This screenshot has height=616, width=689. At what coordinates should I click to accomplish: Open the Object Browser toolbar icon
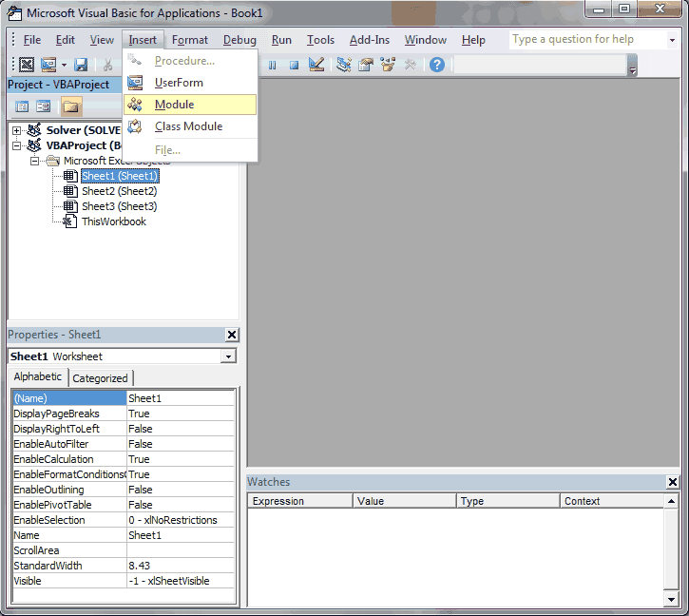click(388, 65)
